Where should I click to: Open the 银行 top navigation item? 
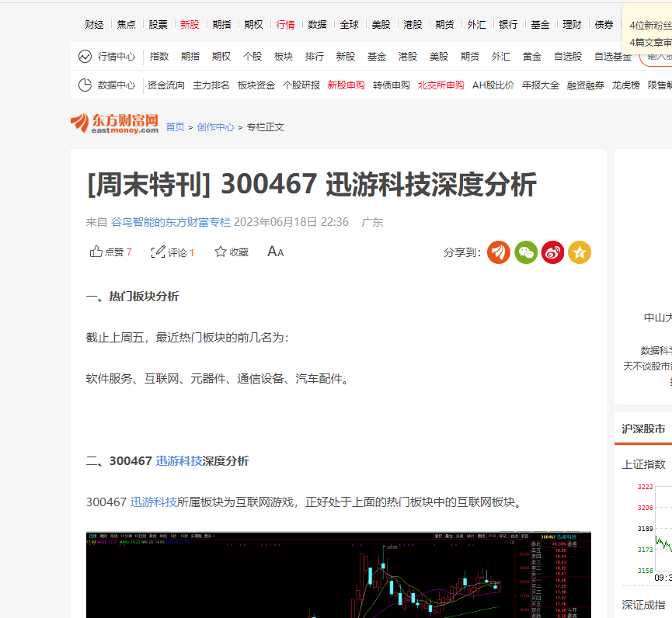click(508, 24)
